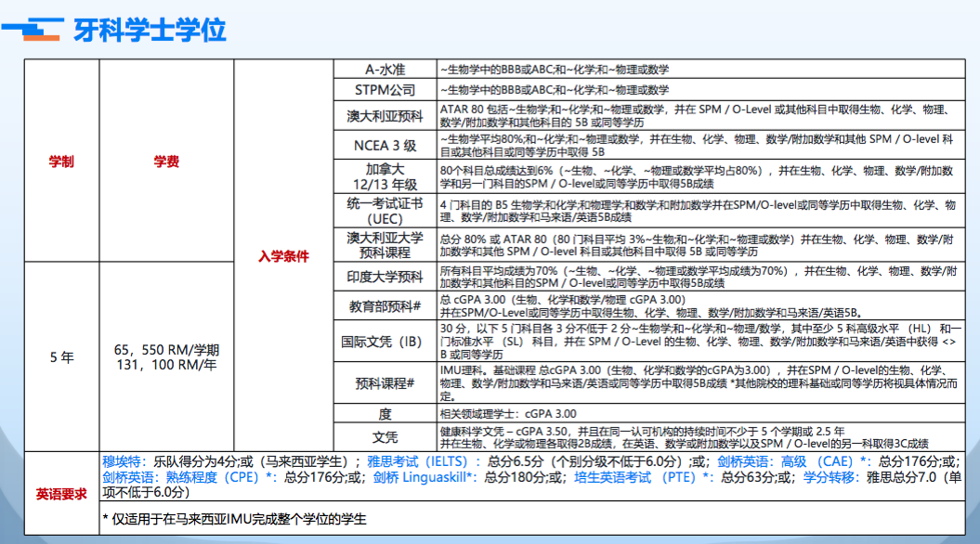Viewport: 980px width, 544px height.
Task: Click the 国际文凭（IB） cell
Action: pyautogui.click(x=384, y=342)
